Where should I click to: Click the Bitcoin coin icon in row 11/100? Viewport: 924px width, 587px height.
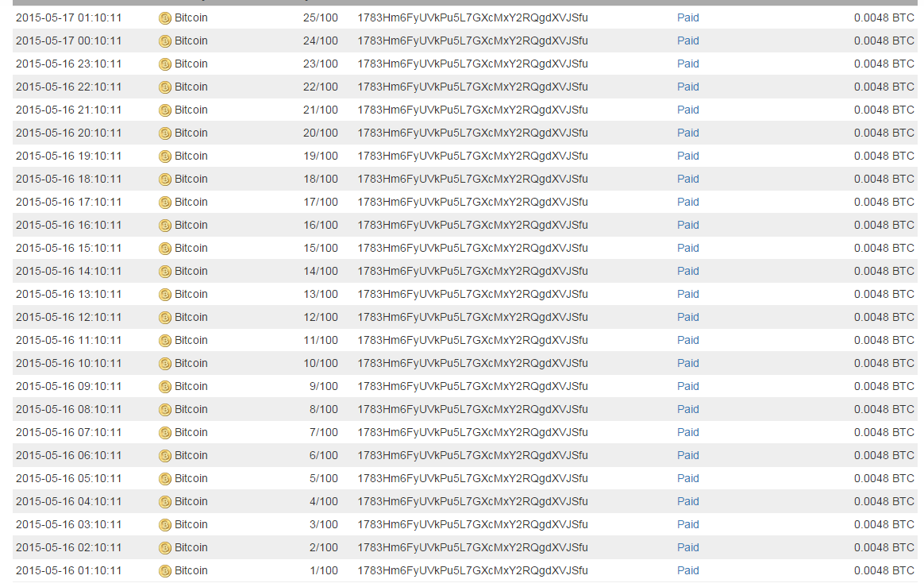pos(165,341)
